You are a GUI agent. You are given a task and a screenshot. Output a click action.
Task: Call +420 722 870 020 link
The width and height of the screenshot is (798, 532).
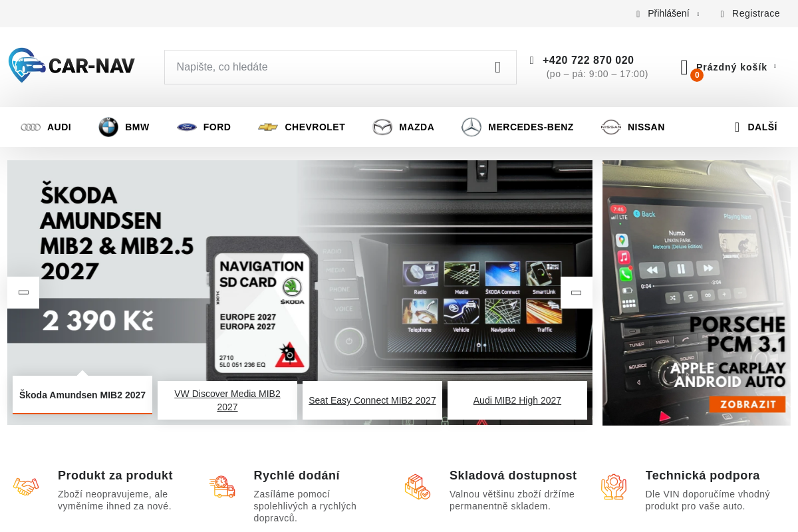click(x=588, y=60)
